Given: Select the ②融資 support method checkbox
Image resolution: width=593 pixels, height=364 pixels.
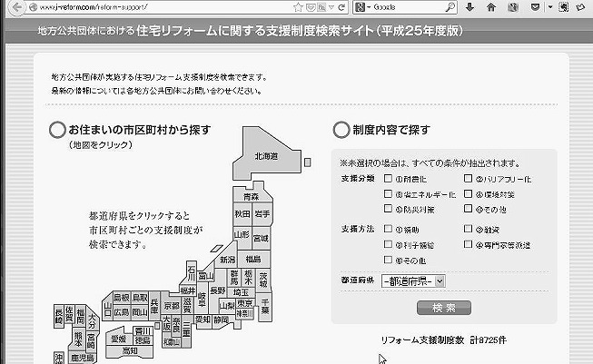Looking at the screenshot, I should [467, 229].
